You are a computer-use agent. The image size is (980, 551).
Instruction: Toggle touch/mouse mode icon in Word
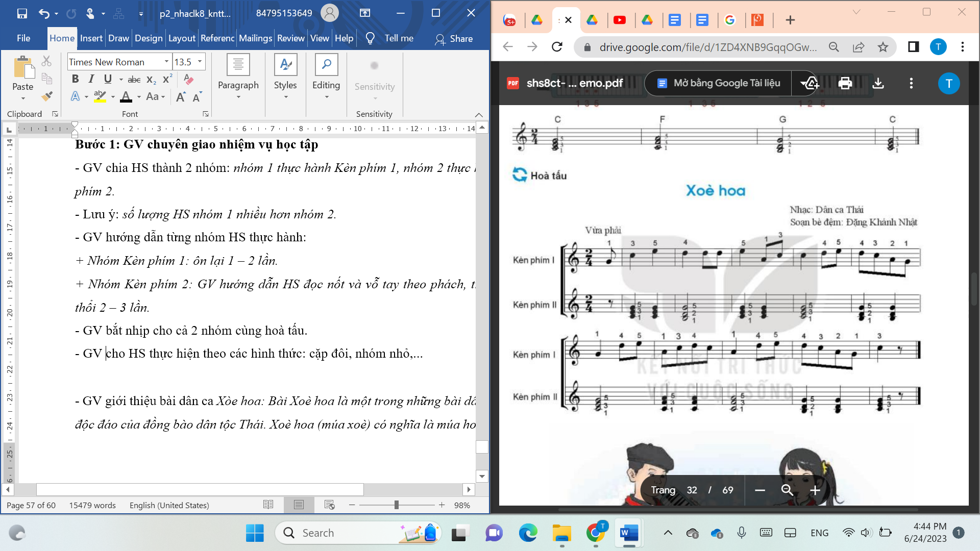click(90, 14)
